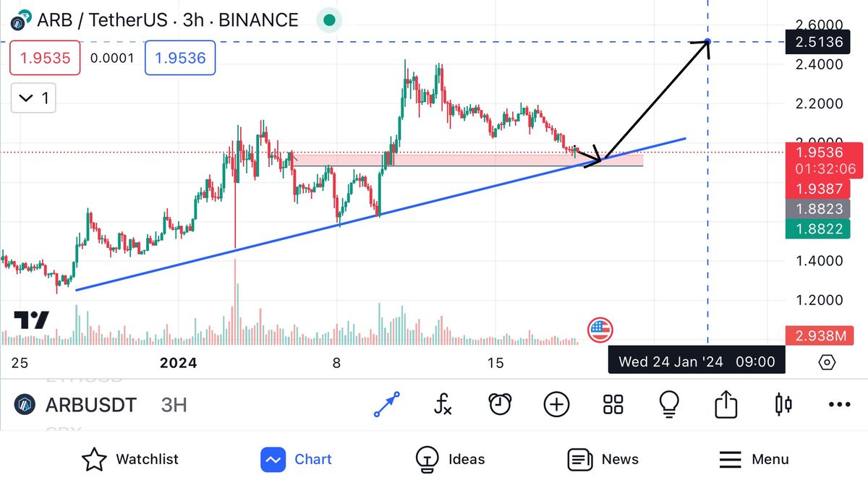This screenshot has width=868, height=488.
Task: Tap the red 1.9535 sell price button
Action: (x=45, y=58)
